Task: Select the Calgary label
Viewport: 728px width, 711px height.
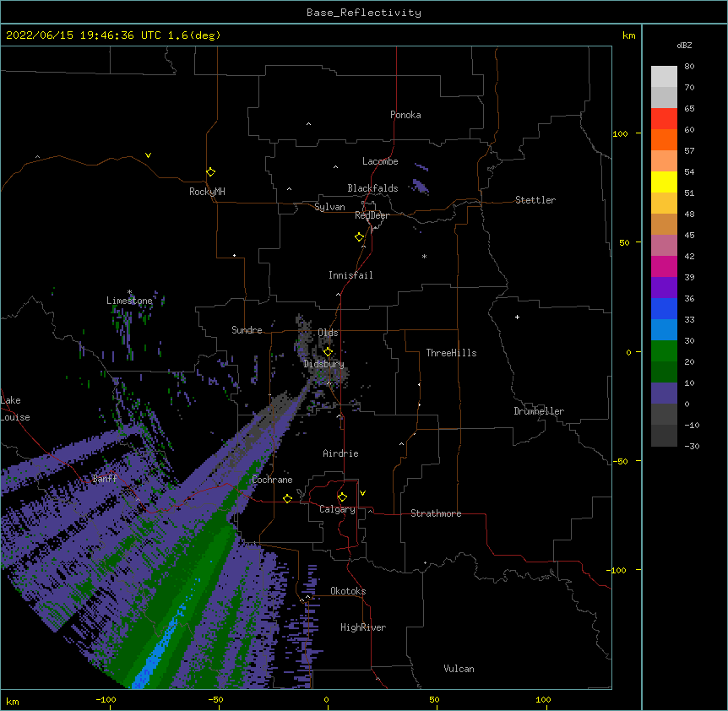Action: [x=337, y=509]
